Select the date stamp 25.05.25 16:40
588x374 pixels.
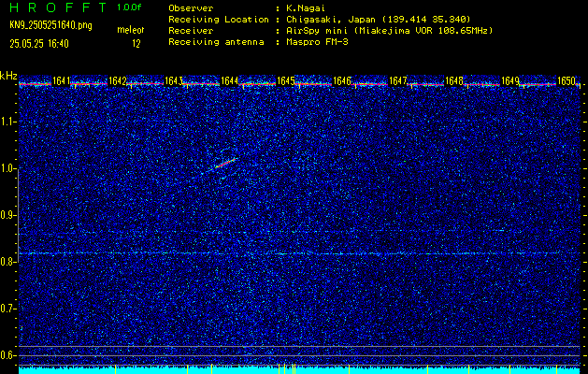click(39, 44)
